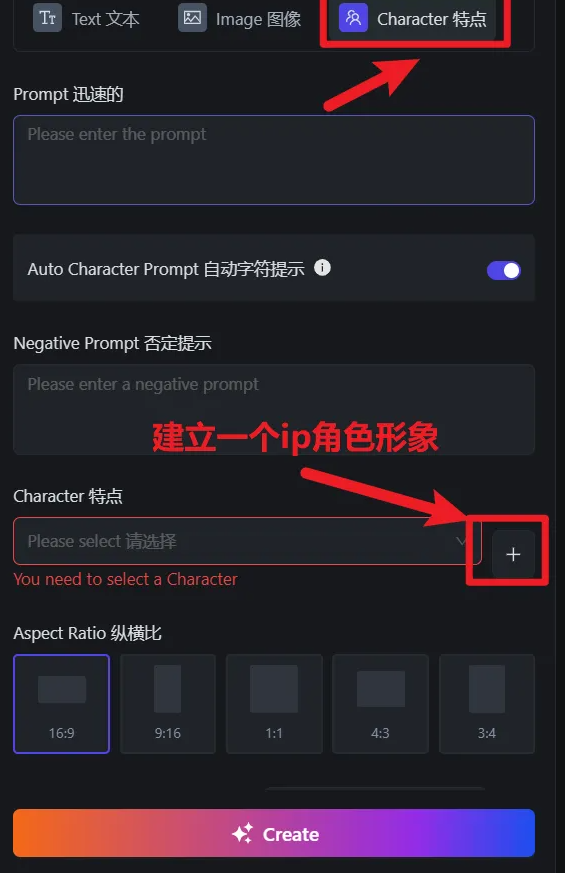
Task: Add a new character with plus icon
Action: point(513,554)
